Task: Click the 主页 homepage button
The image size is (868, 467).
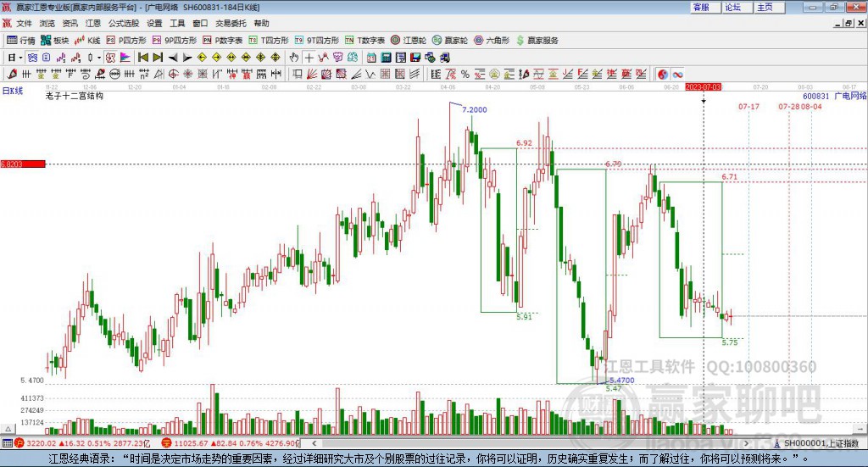Action: (769, 7)
